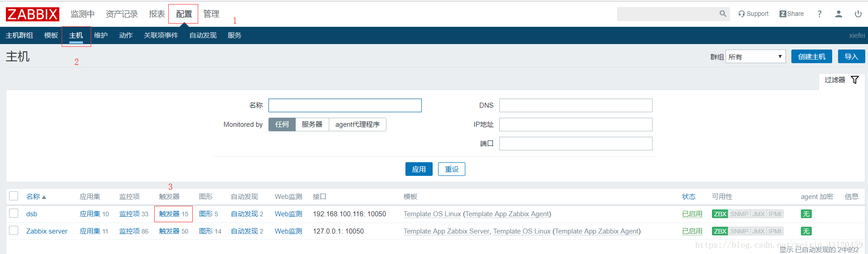Screen dimensions: 868x254
Task: Switch to the 动作 submenu
Action: (126, 35)
